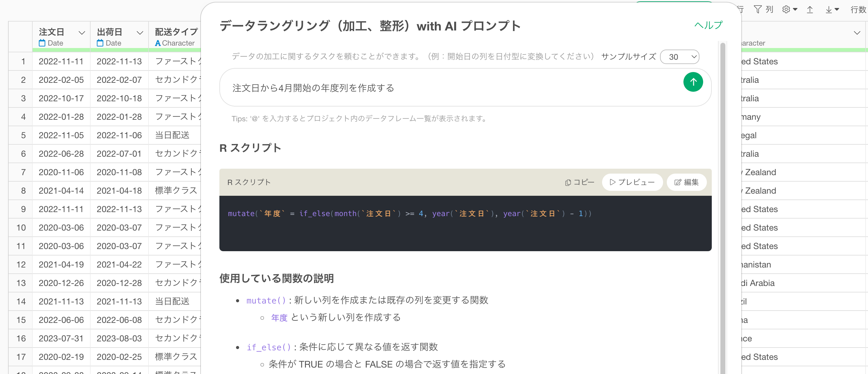Click the upload arrow icon in toolbar
868x374 pixels.
point(810,10)
